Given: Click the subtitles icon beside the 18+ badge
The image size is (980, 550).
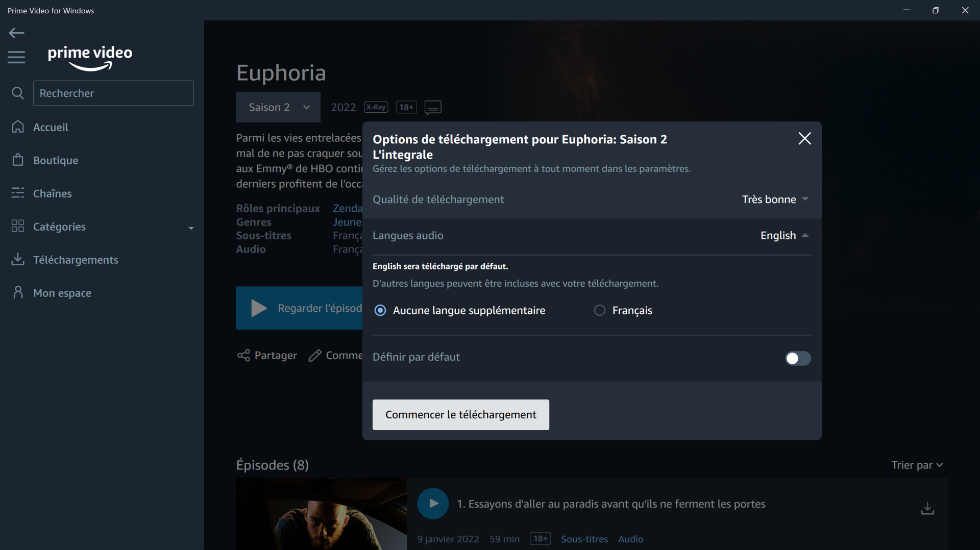Looking at the screenshot, I should (x=433, y=108).
